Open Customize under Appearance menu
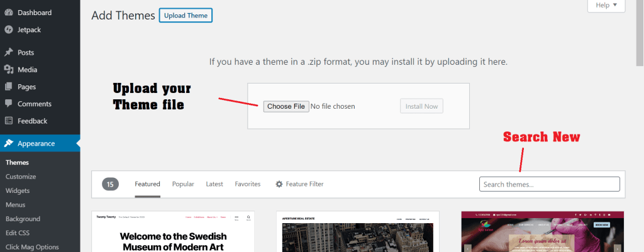The image size is (644, 252). tap(21, 177)
